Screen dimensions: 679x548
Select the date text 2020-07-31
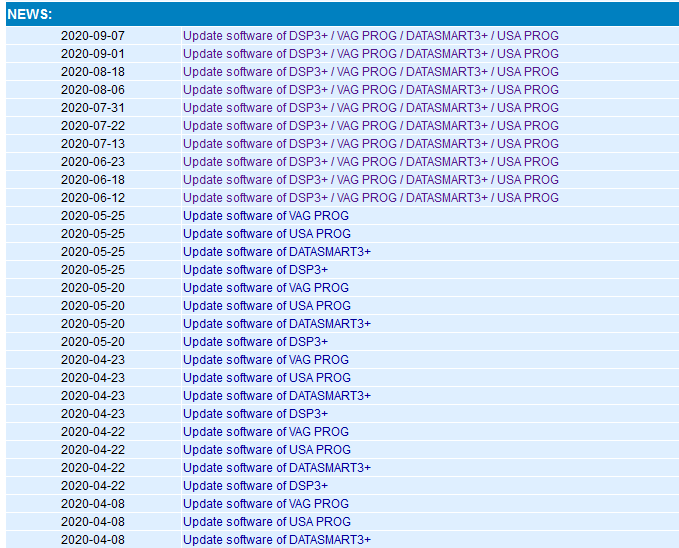(x=93, y=107)
